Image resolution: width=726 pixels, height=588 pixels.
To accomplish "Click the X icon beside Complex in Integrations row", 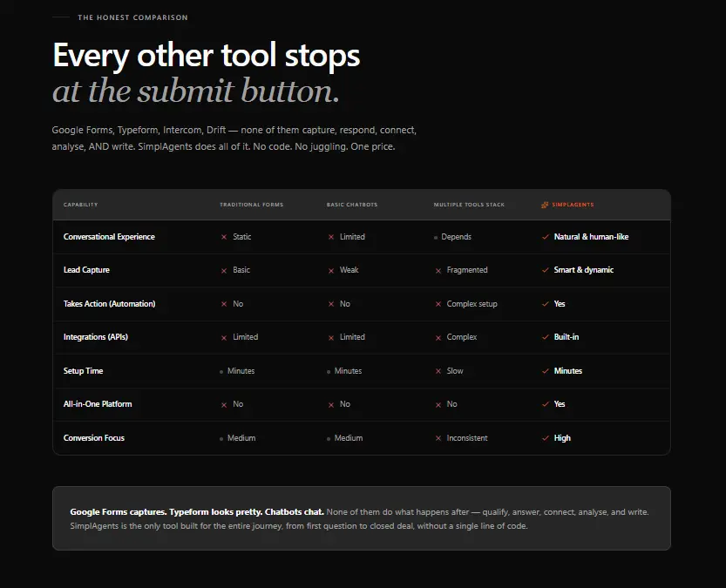I will click(x=438, y=338).
